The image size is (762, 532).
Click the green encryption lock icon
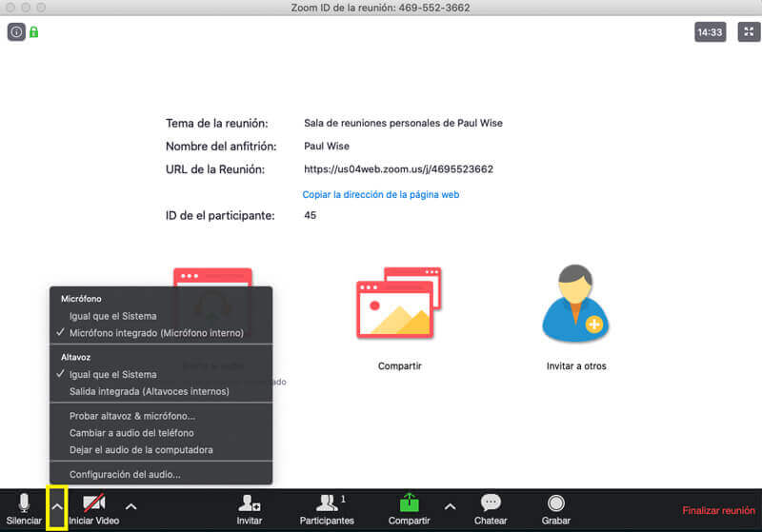coord(33,32)
